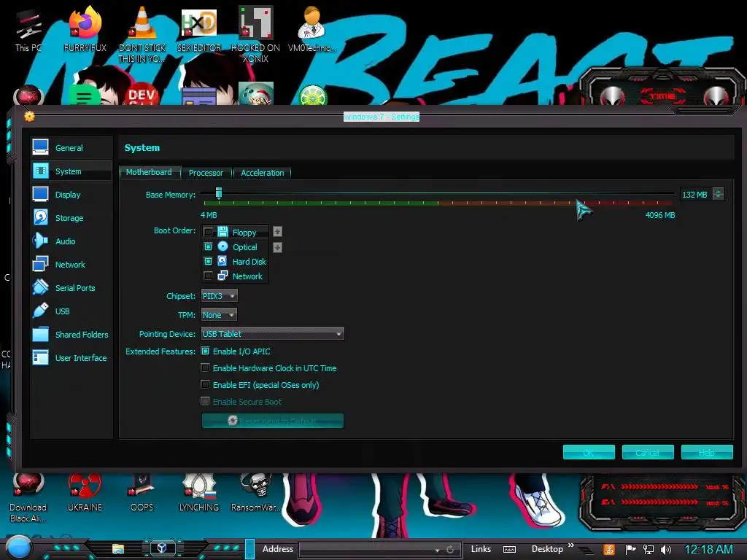The width and height of the screenshot is (747, 560).
Task: Click Cancel button in settings dialog
Action: [648, 452]
